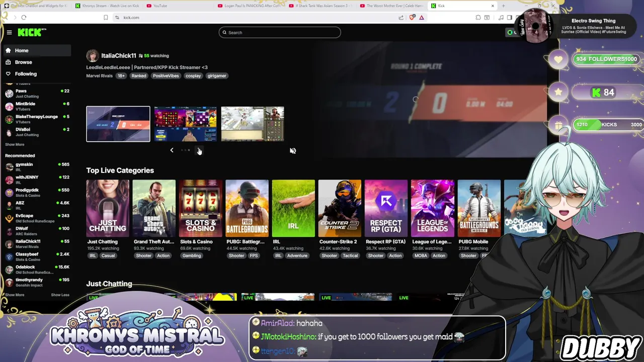Screen dimensions: 644x362
Task: Select the slots stream carousel thumbnail
Action: [185, 124]
